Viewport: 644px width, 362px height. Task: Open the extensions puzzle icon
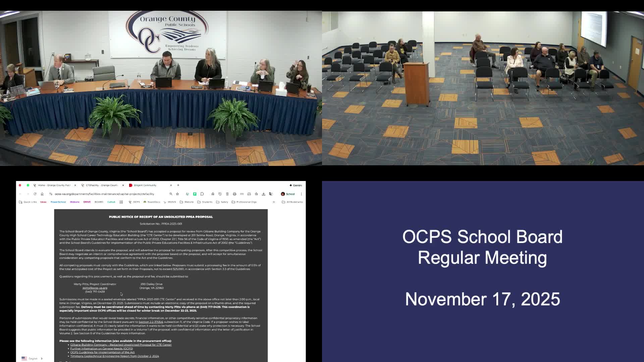(202, 194)
